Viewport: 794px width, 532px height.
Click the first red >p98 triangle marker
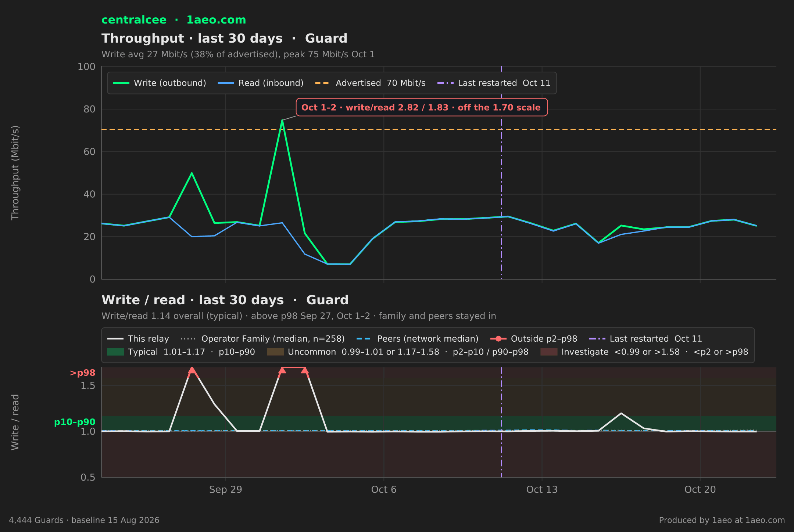click(192, 370)
